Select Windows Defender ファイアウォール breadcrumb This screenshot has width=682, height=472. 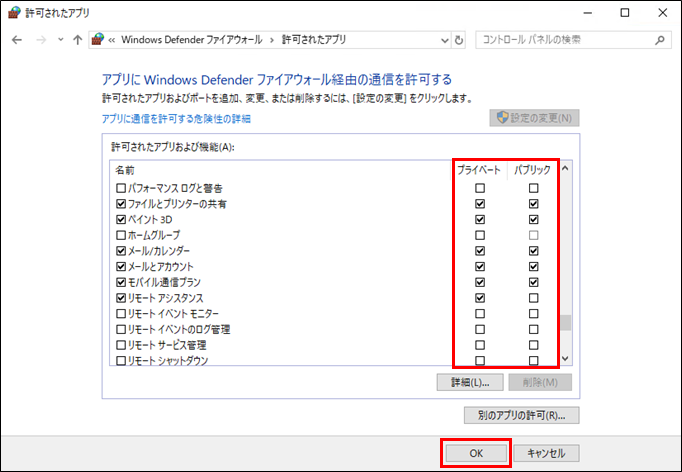coord(191,40)
